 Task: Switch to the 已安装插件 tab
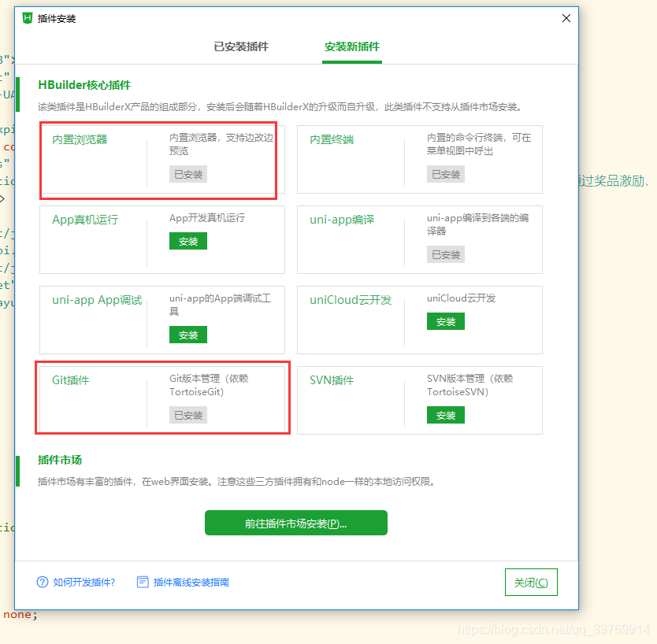241,46
